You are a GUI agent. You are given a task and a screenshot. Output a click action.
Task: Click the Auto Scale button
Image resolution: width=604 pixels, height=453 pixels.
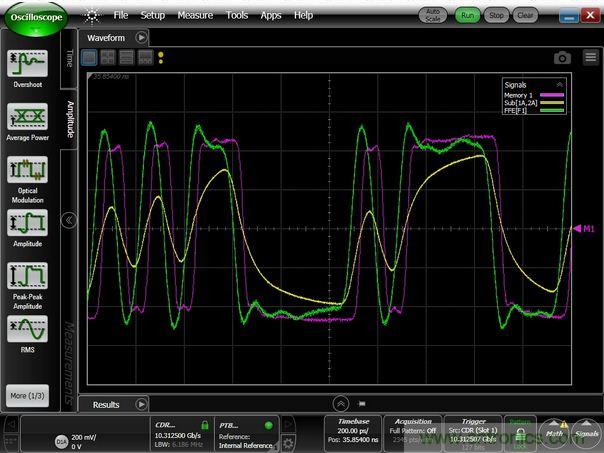point(432,15)
